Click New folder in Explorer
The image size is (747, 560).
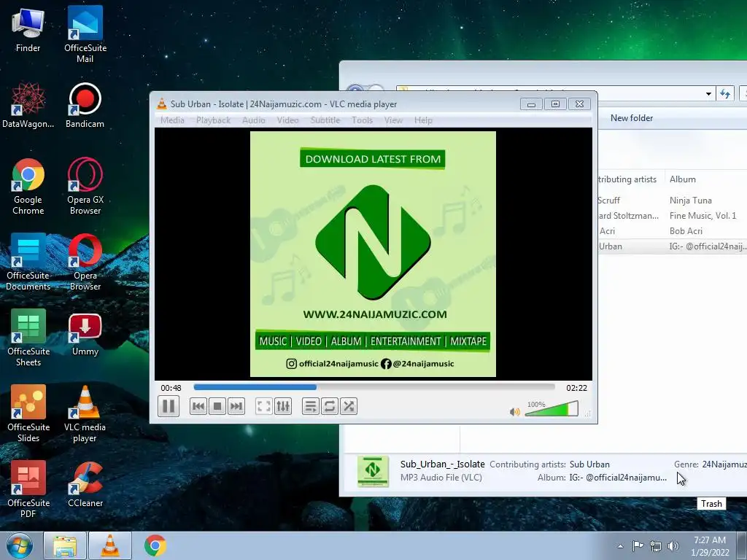(632, 118)
